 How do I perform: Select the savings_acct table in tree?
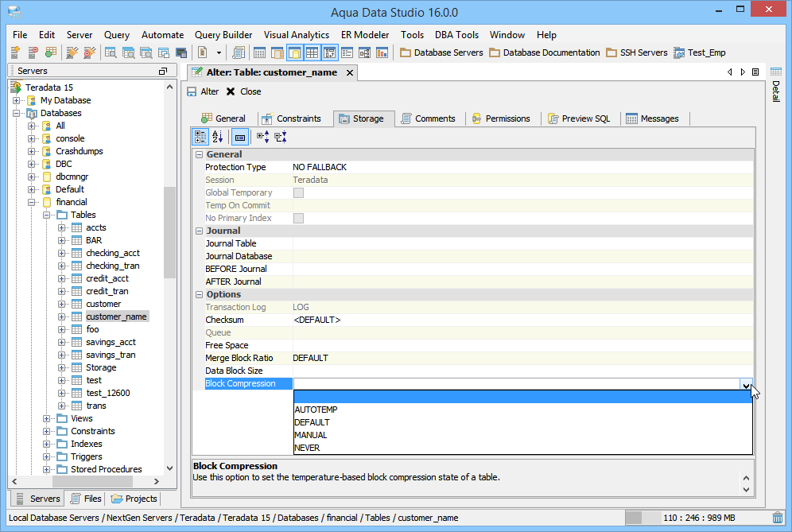(111, 342)
